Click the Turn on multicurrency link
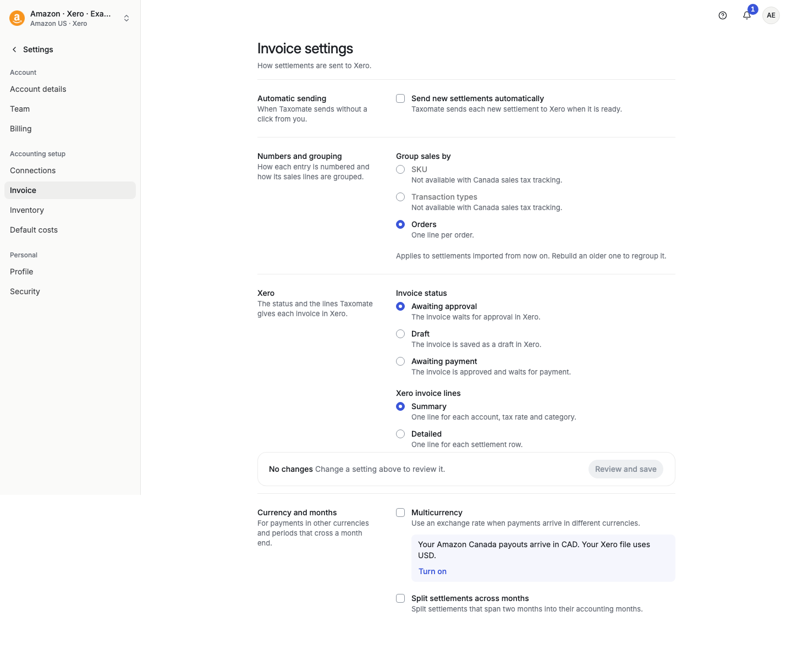This screenshot has height=672, width=792. click(432, 571)
